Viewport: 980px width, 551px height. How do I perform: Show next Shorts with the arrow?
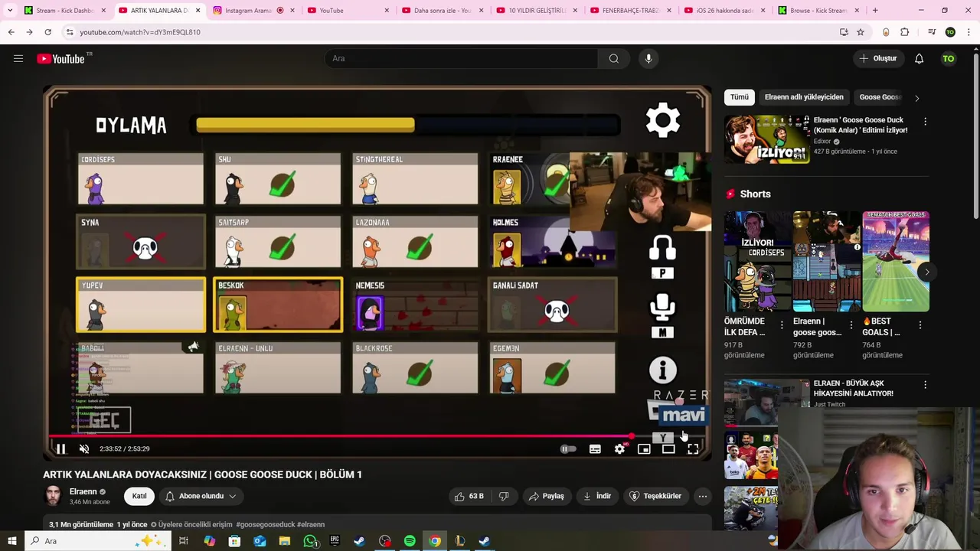(x=926, y=272)
